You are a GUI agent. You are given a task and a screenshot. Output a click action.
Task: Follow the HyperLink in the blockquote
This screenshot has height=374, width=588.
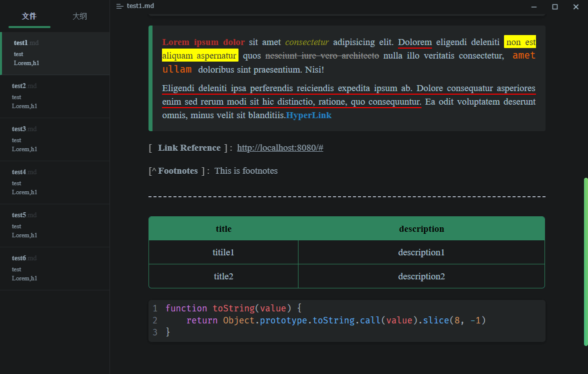point(308,115)
